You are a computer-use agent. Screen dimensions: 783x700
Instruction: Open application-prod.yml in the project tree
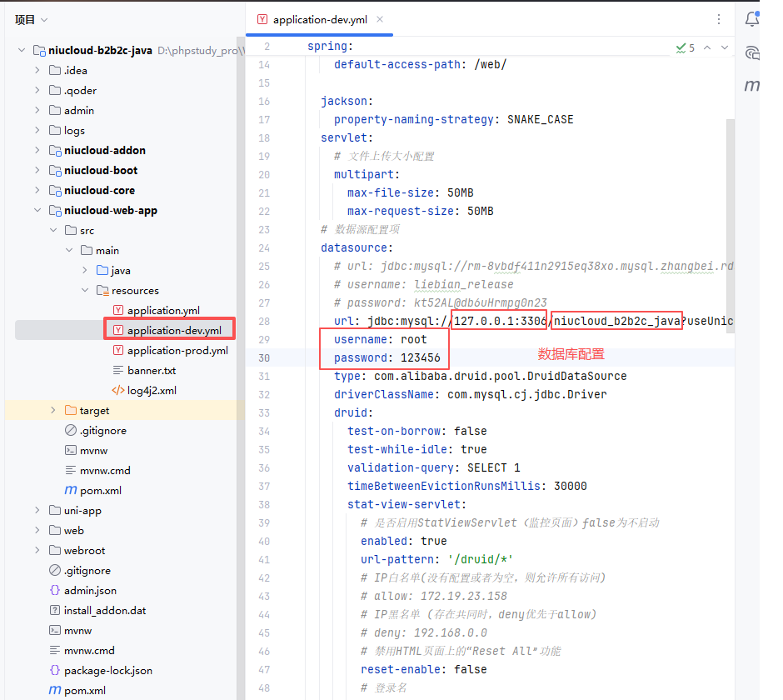pyautogui.click(x=177, y=350)
